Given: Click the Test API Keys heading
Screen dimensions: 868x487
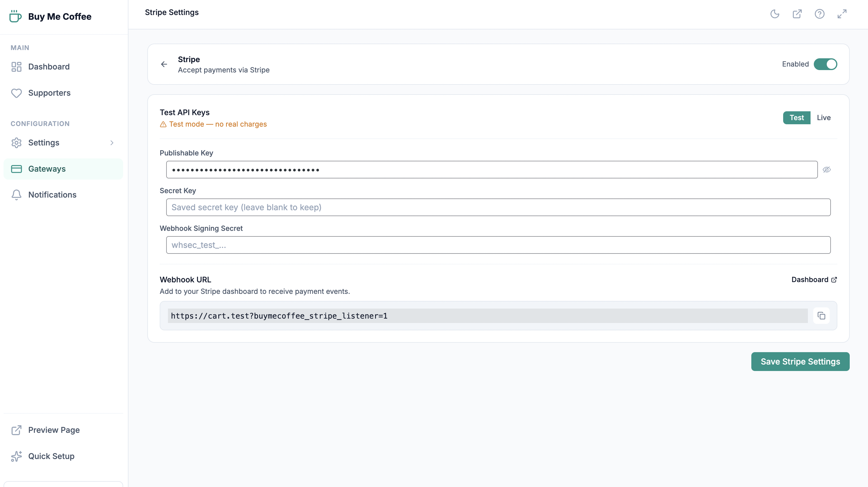Looking at the screenshot, I should click(185, 112).
